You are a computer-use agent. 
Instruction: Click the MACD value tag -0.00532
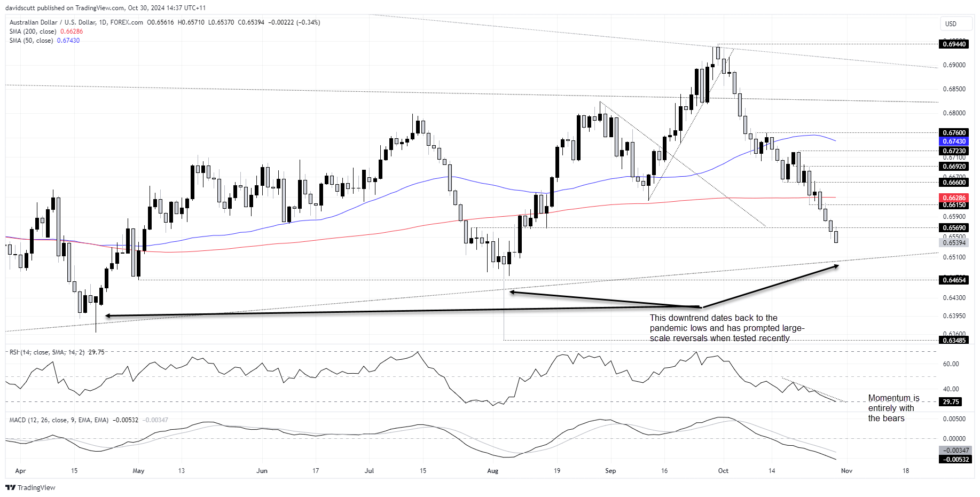tap(955, 460)
